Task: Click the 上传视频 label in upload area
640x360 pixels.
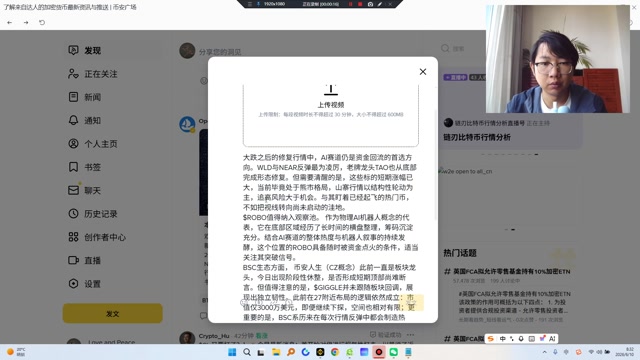Action: 331,105
